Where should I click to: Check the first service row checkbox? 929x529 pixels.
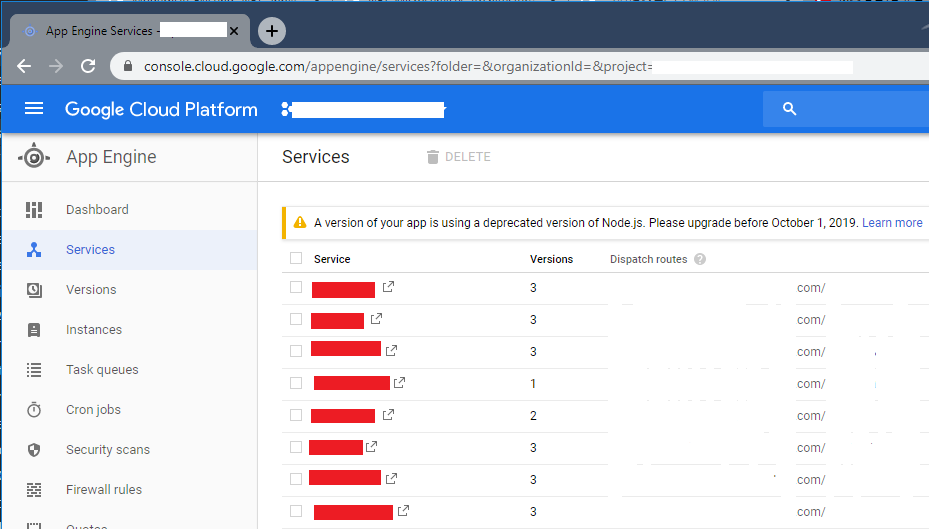pyautogui.click(x=296, y=287)
